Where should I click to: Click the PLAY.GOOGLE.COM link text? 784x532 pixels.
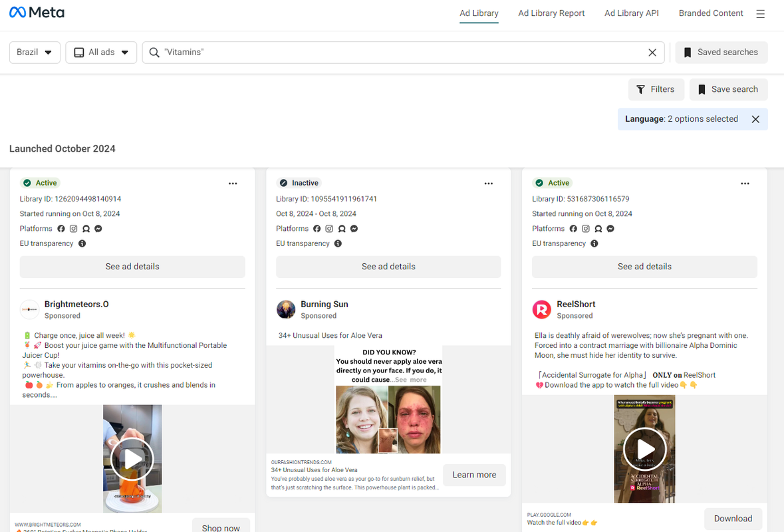[x=549, y=515]
